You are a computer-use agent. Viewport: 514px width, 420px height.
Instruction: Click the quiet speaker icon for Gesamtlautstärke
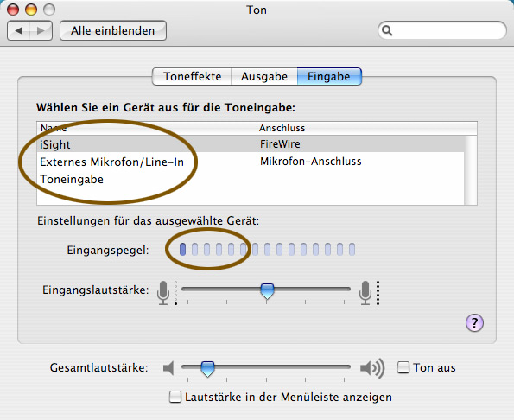point(168,368)
